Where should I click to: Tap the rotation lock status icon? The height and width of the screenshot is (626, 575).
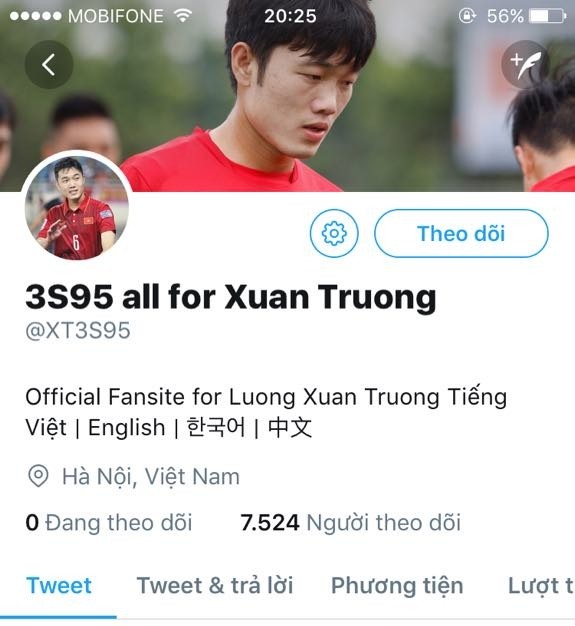[x=467, y=16]
